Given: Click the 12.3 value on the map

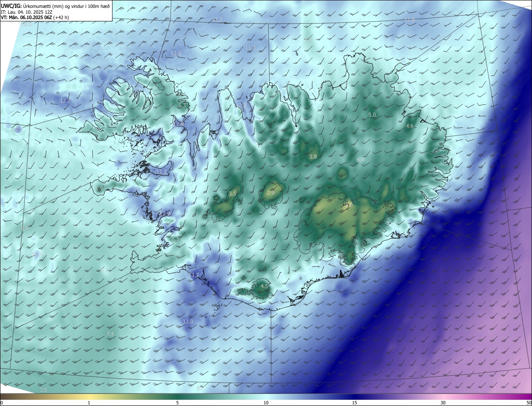Looking at the screenshot, I should pyautogui.click(x=161, y=172).
